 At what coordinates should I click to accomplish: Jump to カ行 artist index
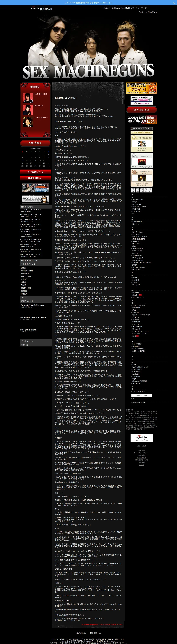pyautogui.click(x=137, y=189)
